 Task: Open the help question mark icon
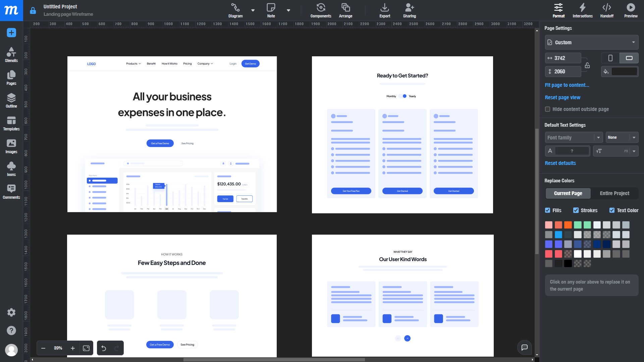click(x=11, y=330)
